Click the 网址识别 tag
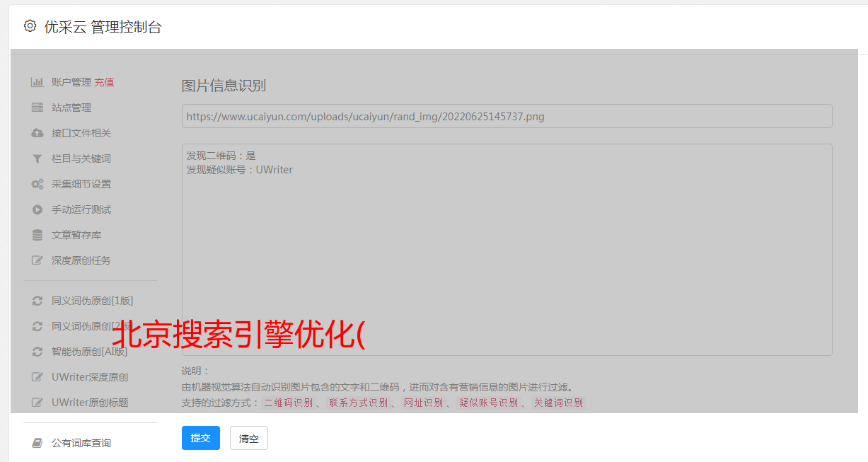Screen dimensions: 868x462 423,403
